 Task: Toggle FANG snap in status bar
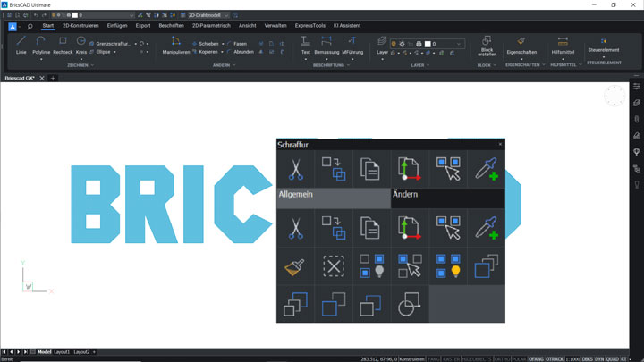(434, 359)
